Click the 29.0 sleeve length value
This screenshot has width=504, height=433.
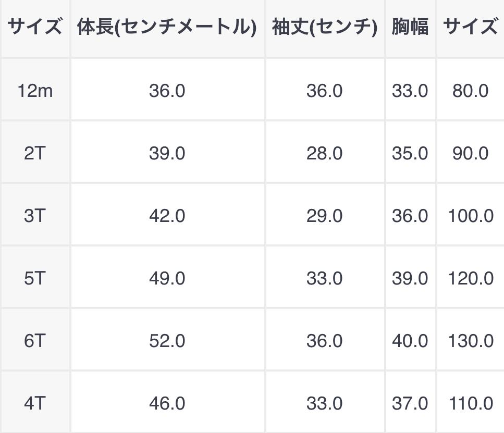[x=324, y=216]
